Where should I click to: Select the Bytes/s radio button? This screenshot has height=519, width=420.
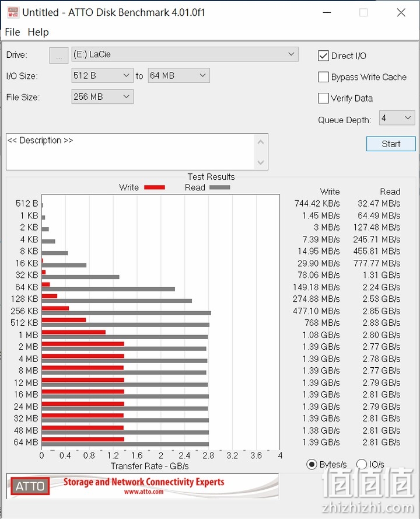click(311, 464)
